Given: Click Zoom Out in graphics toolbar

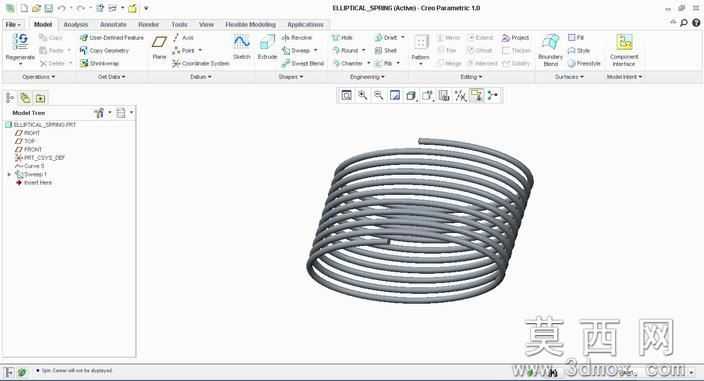Looking at the screenshot, I should pos(378,95).
